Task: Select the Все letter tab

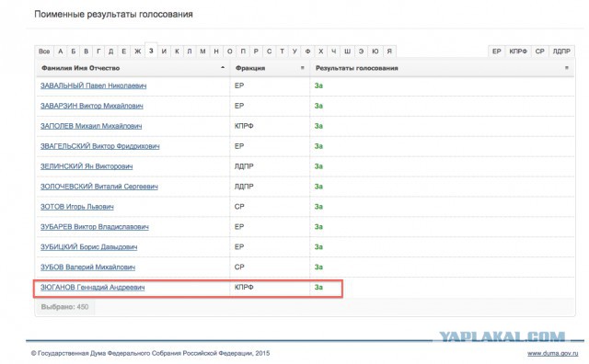Action: (44, 51)
